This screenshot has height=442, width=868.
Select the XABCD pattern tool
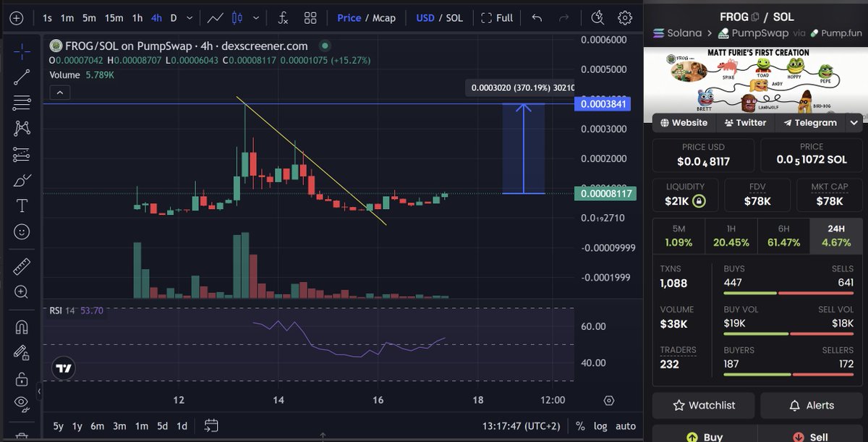tap(22, 129)
